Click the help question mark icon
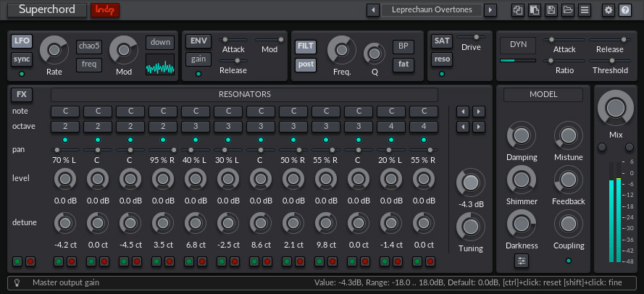The image size is (644, 294). pyautogui.click(x=625, y=10)
